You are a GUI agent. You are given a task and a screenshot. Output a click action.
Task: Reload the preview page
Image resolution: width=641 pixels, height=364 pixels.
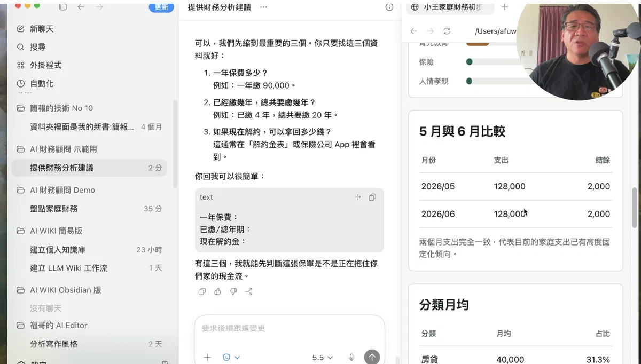point(447,31)
